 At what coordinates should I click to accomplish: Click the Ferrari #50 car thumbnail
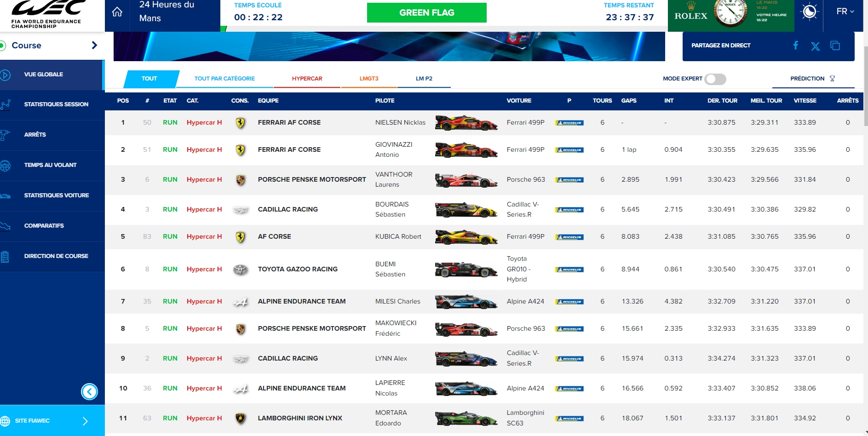(466, 123)
